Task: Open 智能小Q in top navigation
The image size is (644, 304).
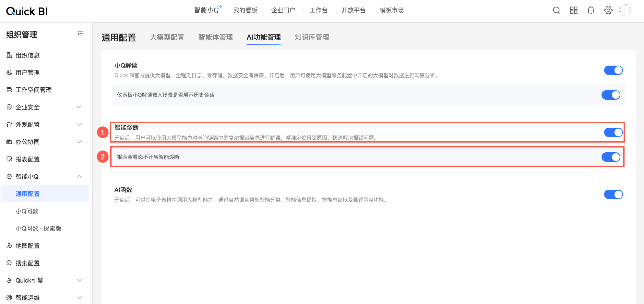Action: pyautogui.click(x=208, y=10)
